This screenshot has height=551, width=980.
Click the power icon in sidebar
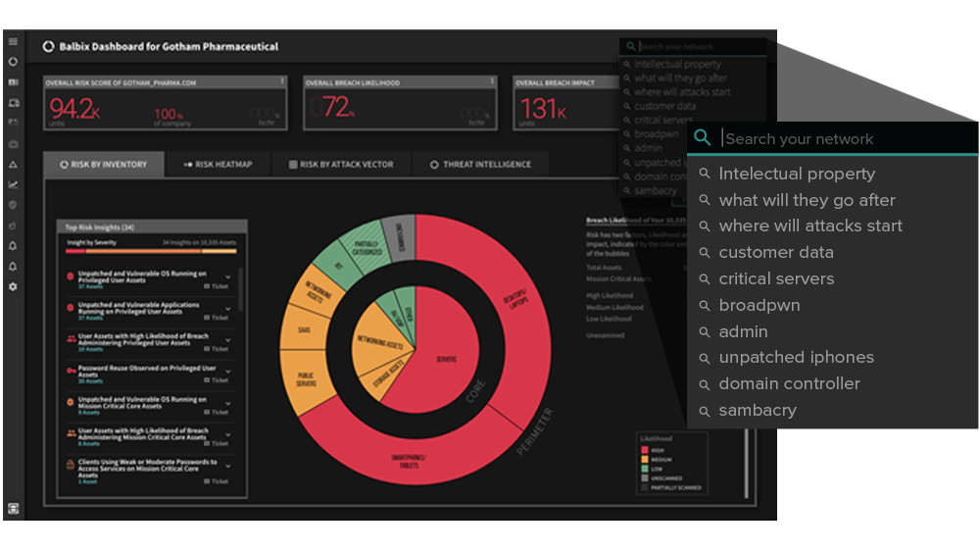coord(13,225)
